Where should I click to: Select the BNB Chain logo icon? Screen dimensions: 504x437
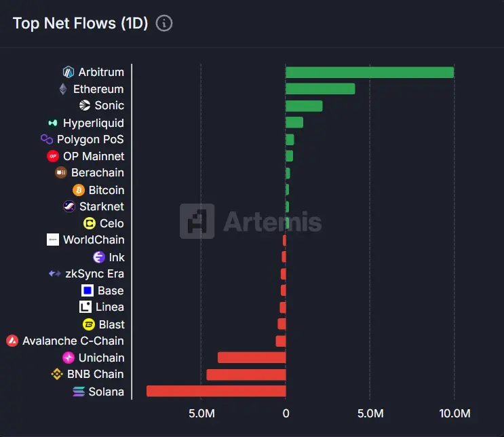click(x=57, y=374)
